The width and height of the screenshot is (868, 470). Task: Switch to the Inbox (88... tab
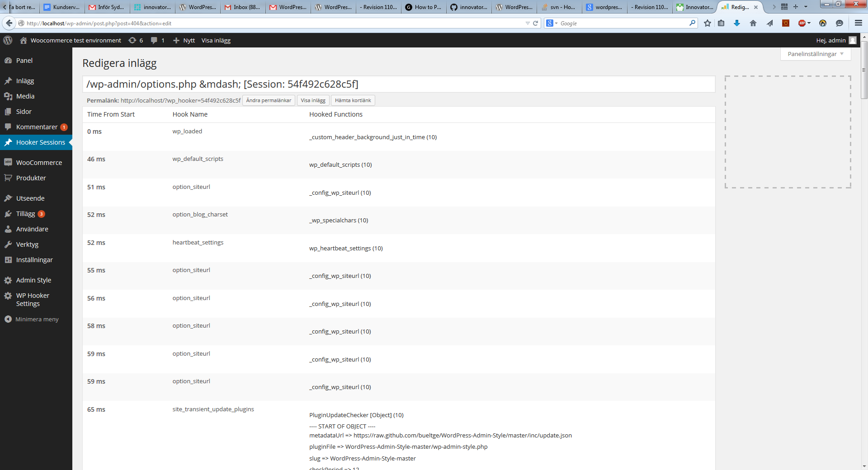(243, 7)
